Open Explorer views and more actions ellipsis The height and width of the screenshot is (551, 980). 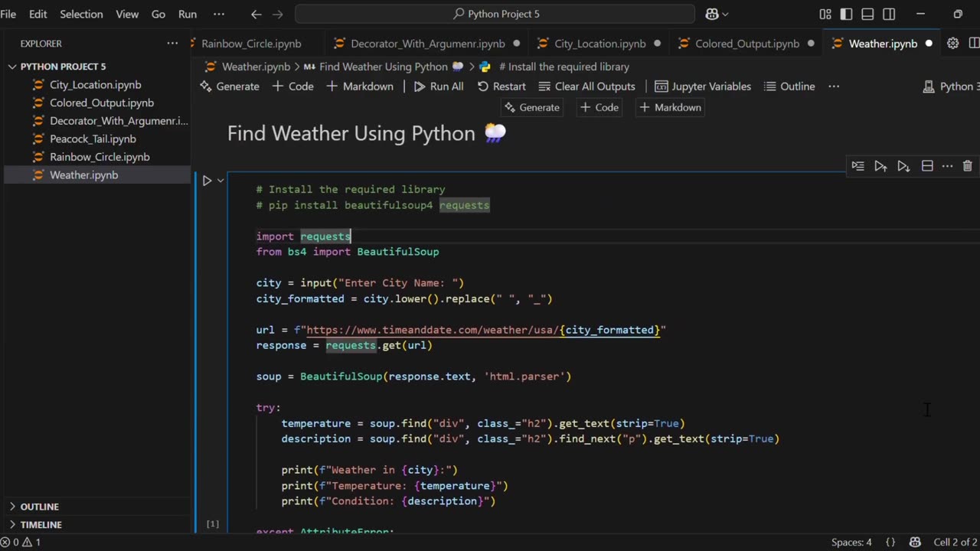(x=172, y=44)
